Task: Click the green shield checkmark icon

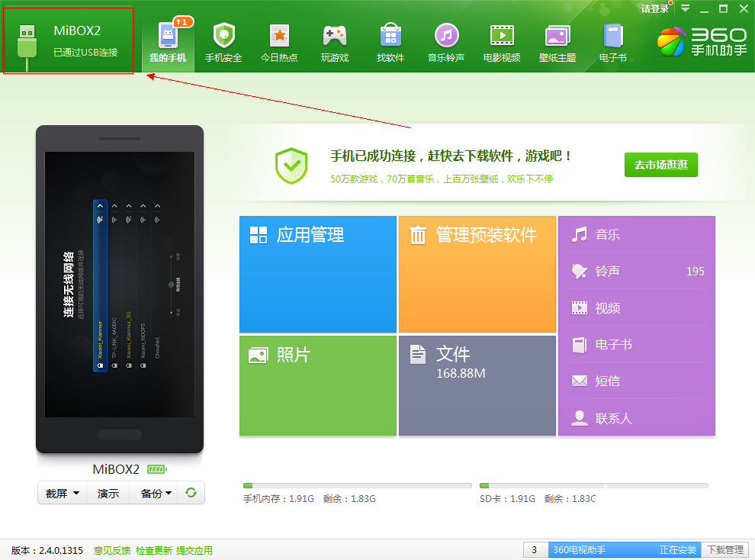Action: (291, 166)
